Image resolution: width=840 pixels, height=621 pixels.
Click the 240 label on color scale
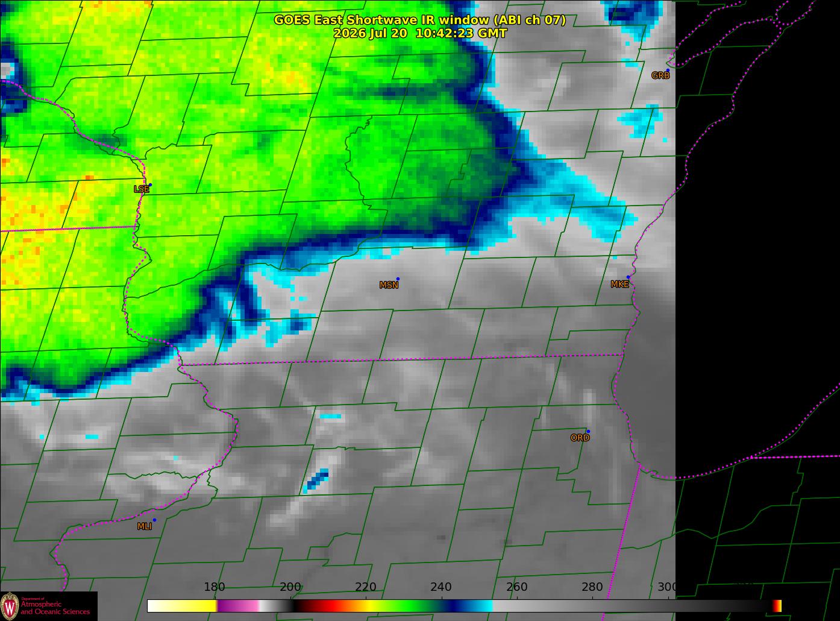tap(441, 587)
